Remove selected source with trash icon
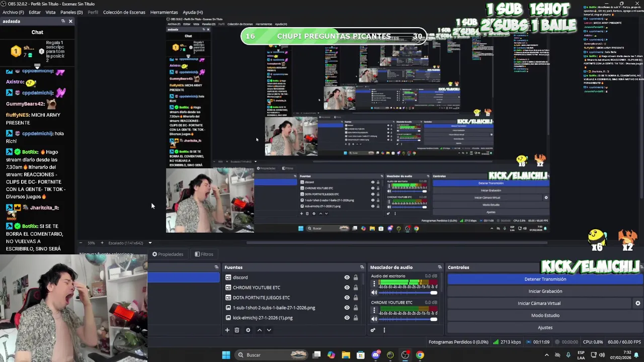644x362 pixels. pos(237,330)
